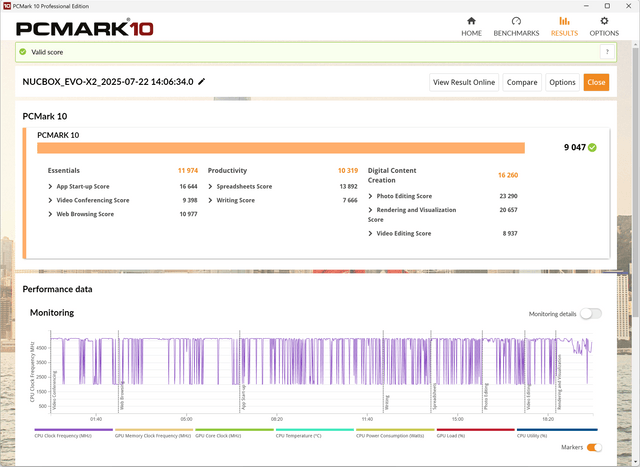This screenshot has width=640, height=467.
Task: Click green checkmark beside 9 047 score
Action: [x=592, y=147]
